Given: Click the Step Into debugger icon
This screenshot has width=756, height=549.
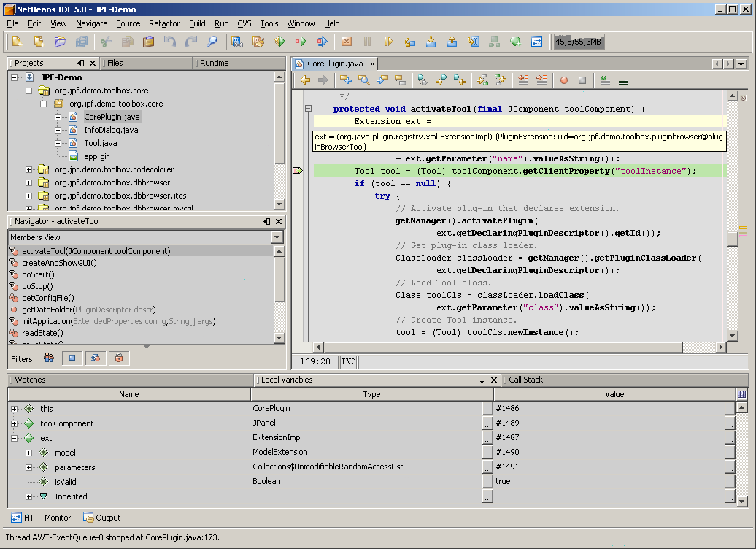Looking at the screenshot, I should [431, 42].
